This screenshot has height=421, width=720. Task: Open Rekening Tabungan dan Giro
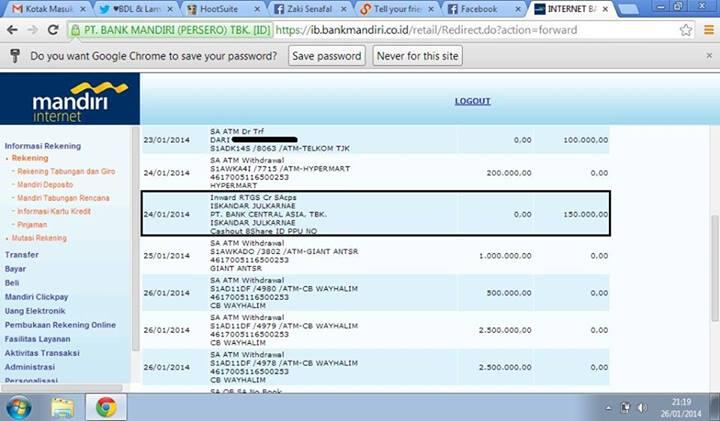coord(66,171)
